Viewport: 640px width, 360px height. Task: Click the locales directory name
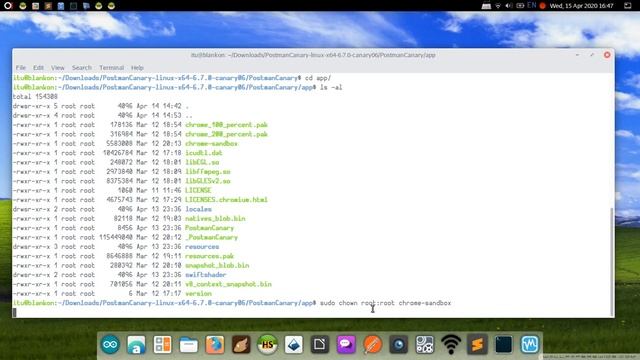tap(198, 209)
